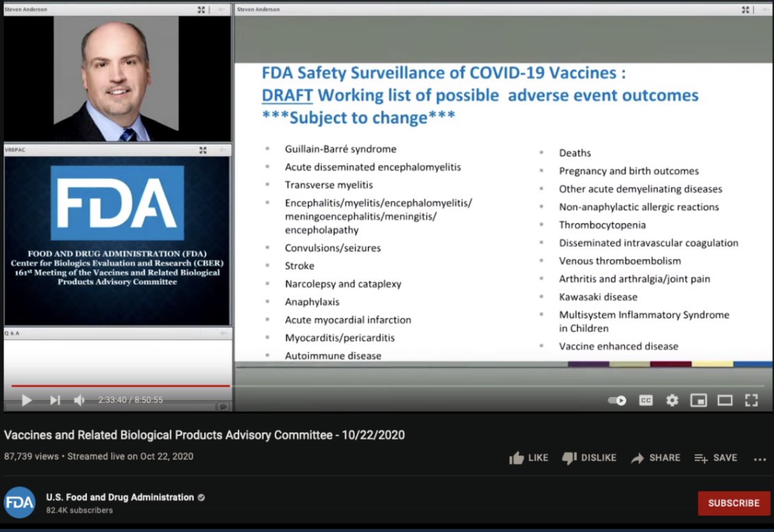The height and width of the screenshot is (532, 774).
Task: Dislike this video
Action: coord(589,458)
